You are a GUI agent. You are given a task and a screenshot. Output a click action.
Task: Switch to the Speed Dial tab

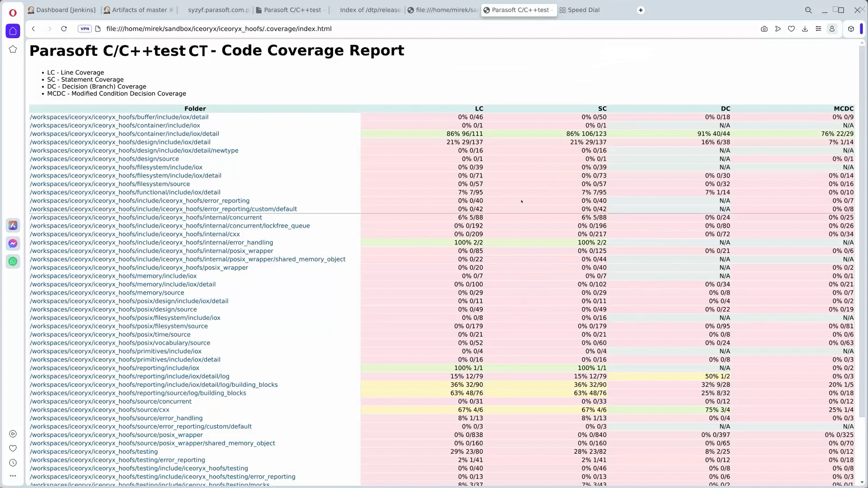tap(580, 10)
